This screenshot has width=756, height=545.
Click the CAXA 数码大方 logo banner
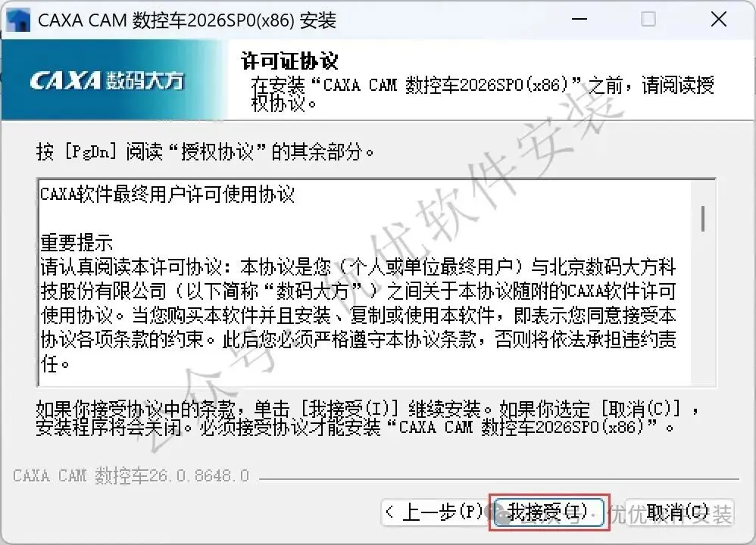[114, 79]
